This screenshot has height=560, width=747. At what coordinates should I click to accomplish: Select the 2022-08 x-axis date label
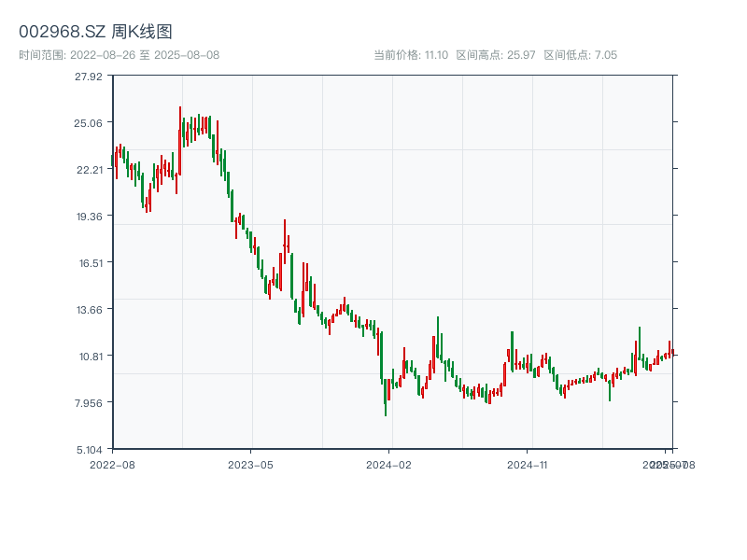112,464
